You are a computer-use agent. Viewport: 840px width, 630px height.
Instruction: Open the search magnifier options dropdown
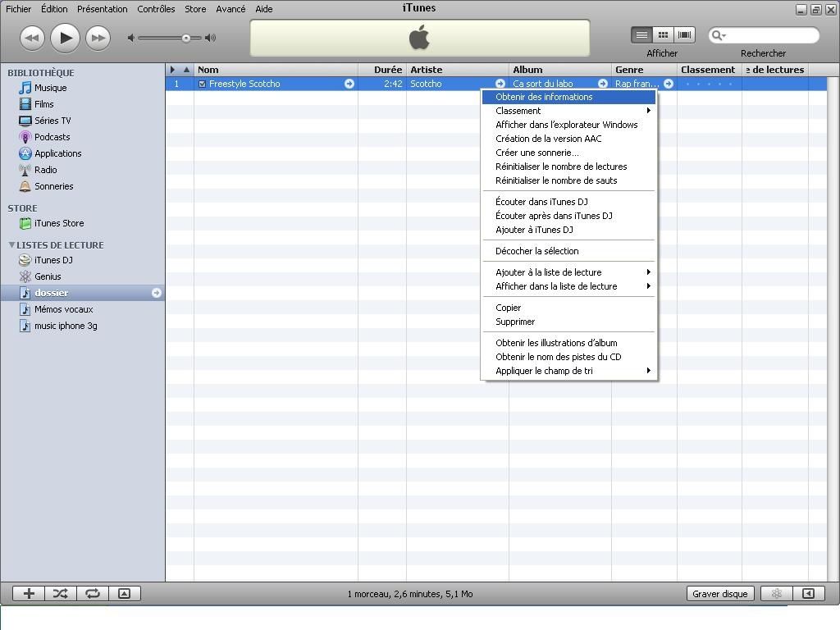coord(718,35)
